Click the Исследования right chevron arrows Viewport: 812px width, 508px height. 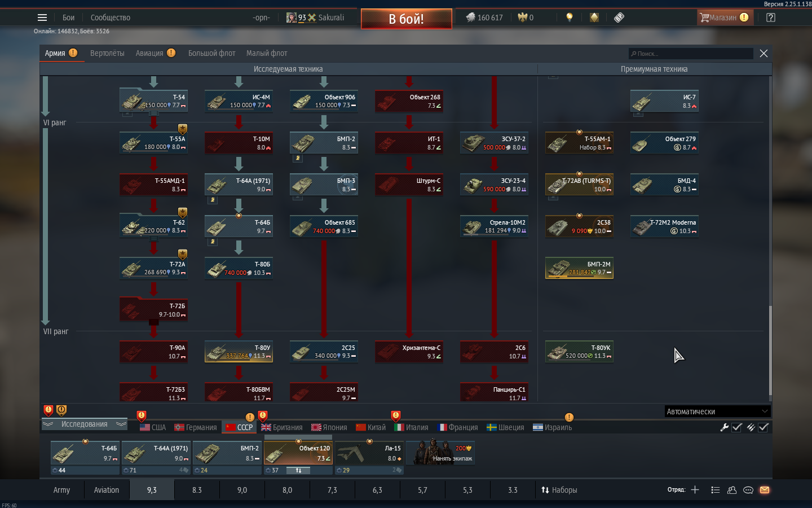click(121, 424)
